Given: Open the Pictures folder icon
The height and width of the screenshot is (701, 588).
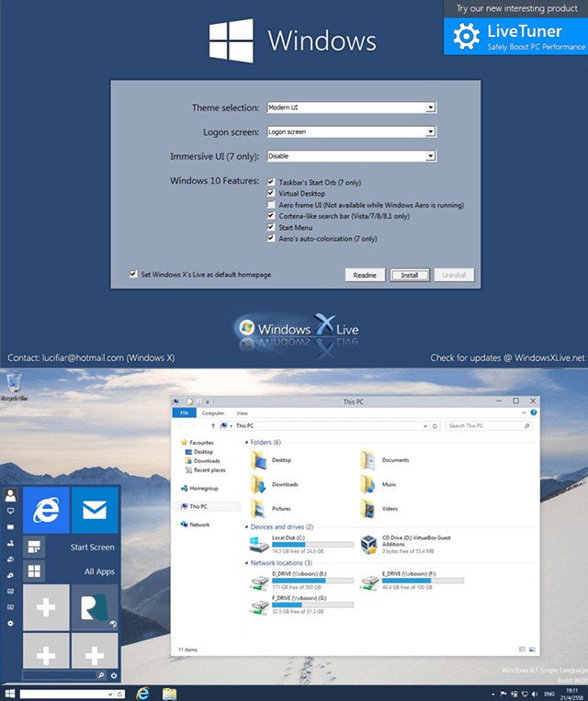Looking at the screenshot, I should (259, 509).
